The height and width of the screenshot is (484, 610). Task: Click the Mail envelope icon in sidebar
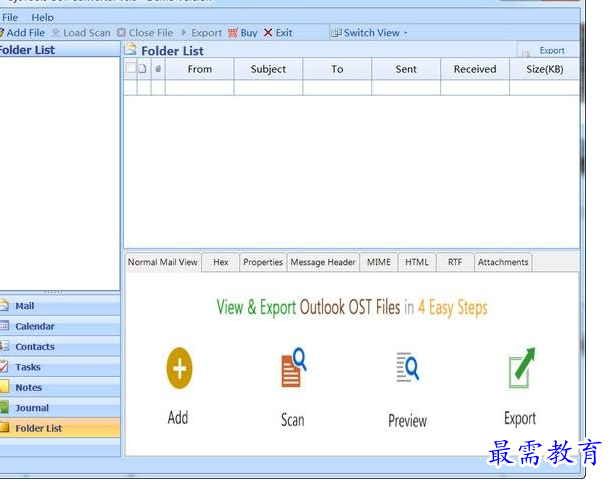pyautogui.click(x=4, y=305)
